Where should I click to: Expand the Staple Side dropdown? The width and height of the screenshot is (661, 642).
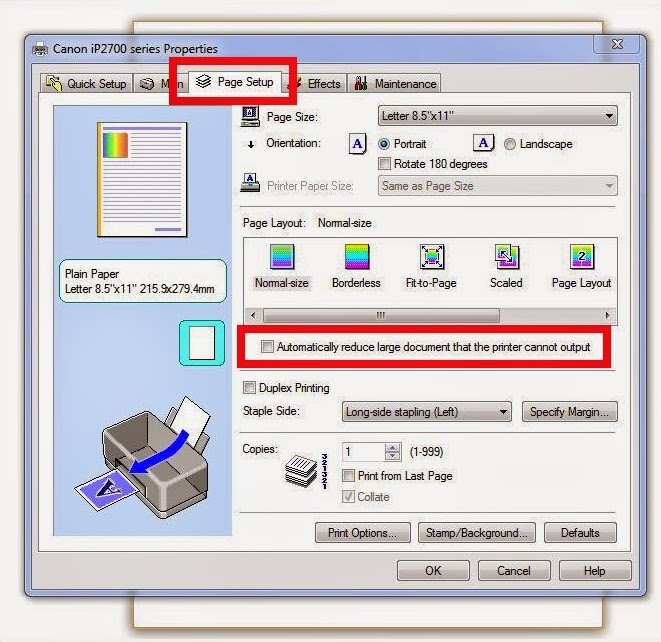click(x=427, y=412)
